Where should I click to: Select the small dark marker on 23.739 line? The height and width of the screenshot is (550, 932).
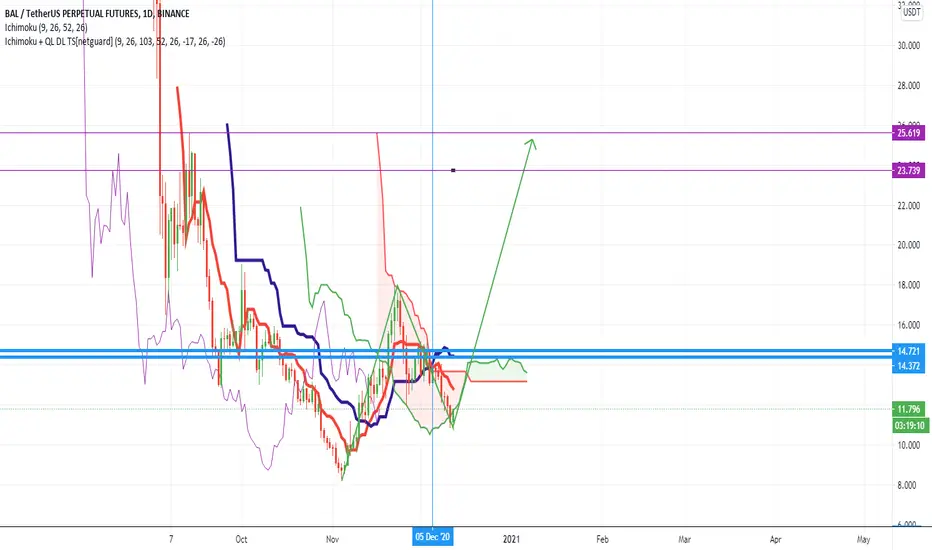[x=454, y=171]
